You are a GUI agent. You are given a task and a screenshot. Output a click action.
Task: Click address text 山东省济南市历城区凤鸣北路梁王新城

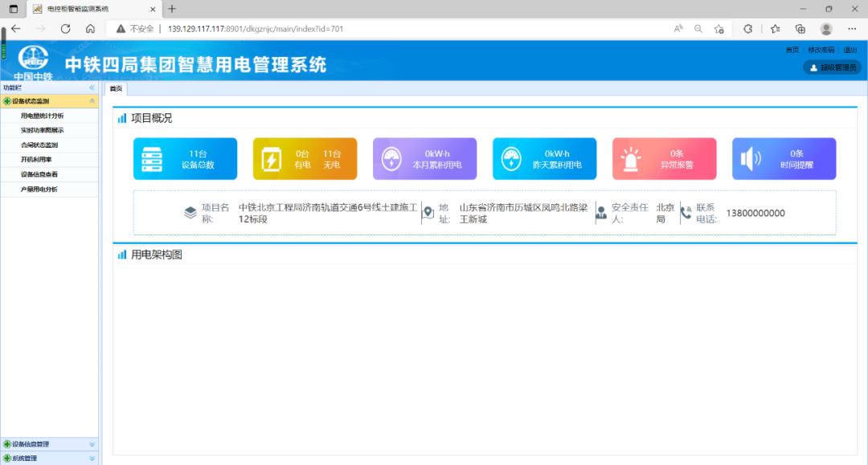pyautogui.click(x=523, y=213)
